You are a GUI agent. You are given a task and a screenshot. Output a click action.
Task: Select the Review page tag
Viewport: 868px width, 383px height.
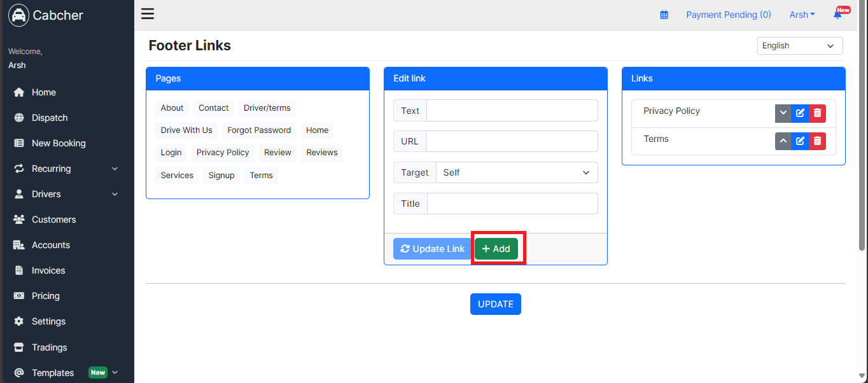[x=277, y=153]
